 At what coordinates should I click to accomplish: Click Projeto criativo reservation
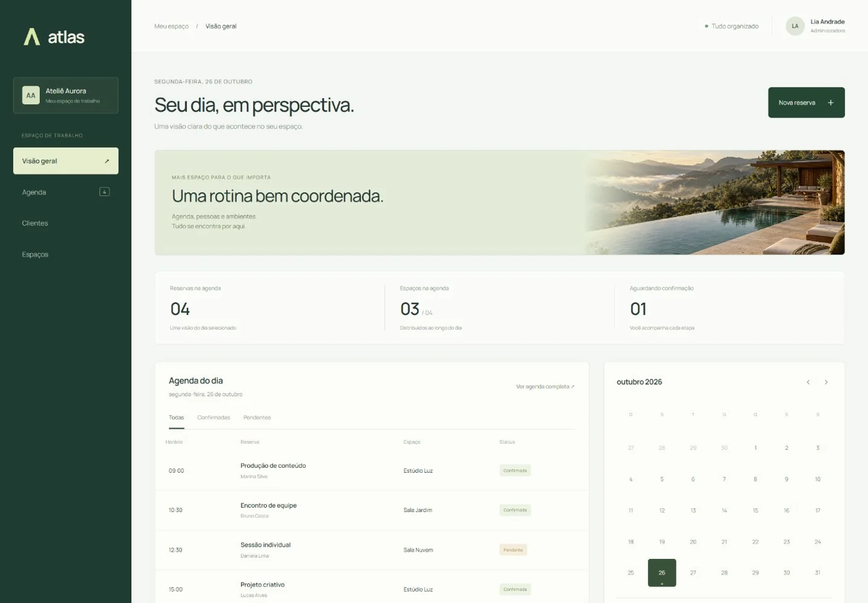click(x=263, y=585)
